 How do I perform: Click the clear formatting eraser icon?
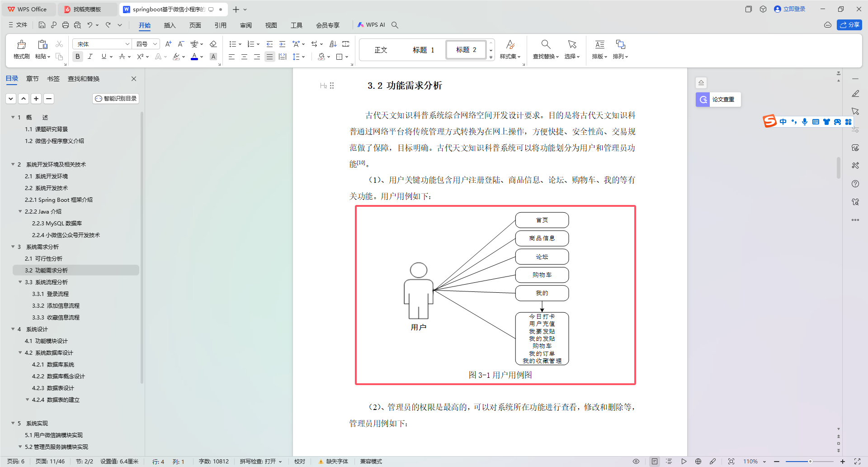click(213, 44)
